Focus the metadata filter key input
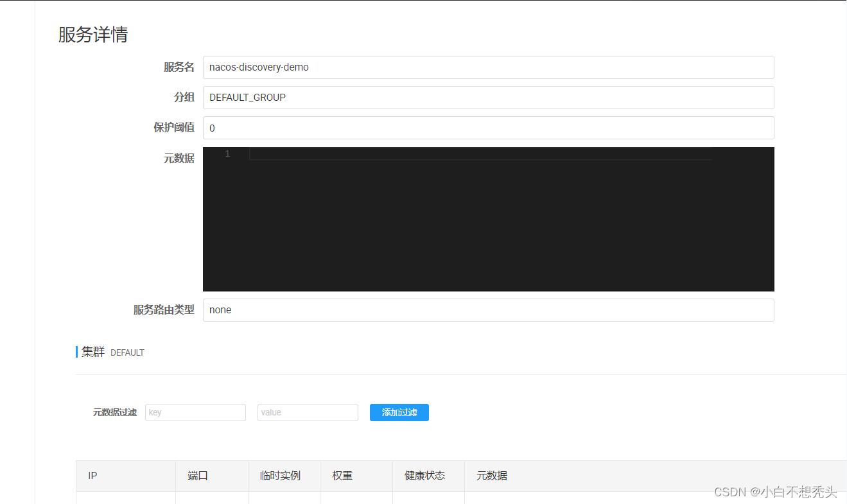The width and height of the screenshot is (847, 504). tap(195, 412)
